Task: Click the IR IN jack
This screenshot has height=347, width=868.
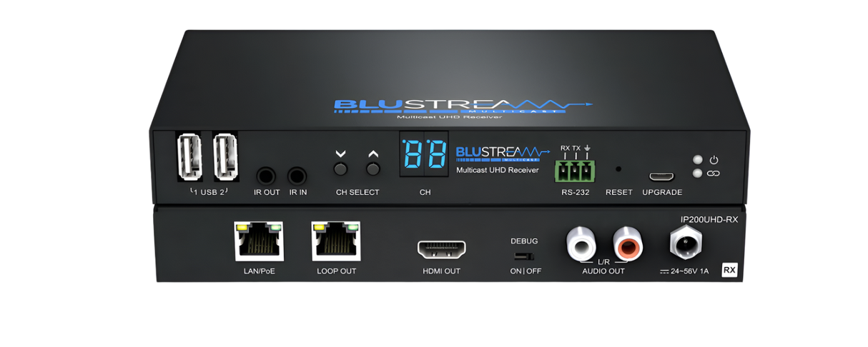Action: pos(297,176)
